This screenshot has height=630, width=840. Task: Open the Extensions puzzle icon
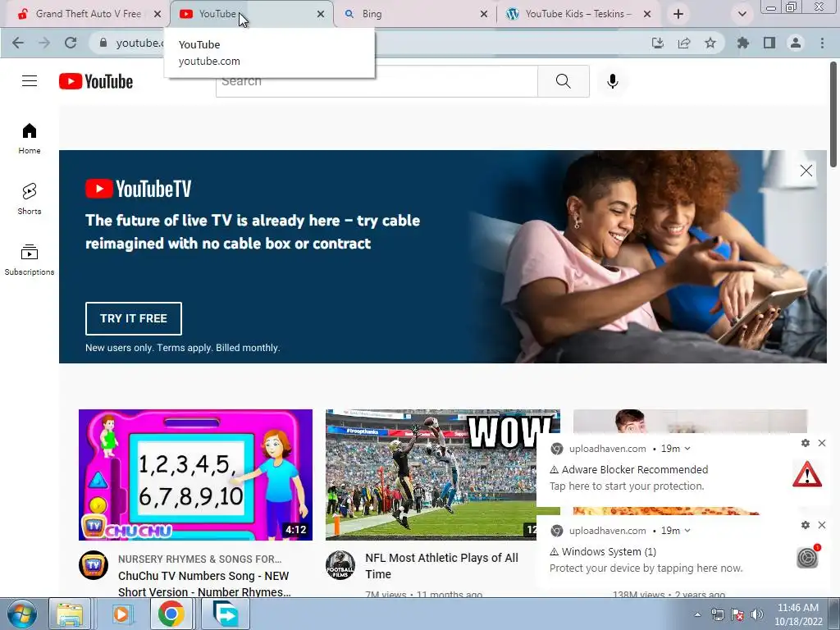(742, 43)
